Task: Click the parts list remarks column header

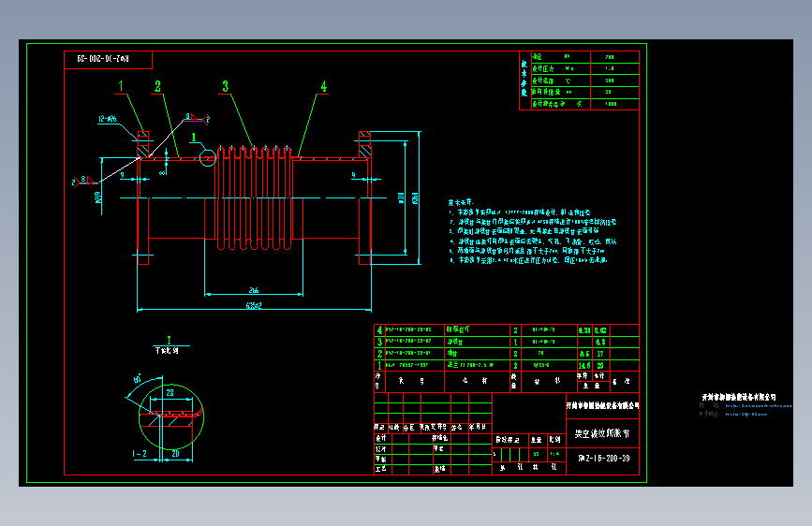Action: [621, 382]
